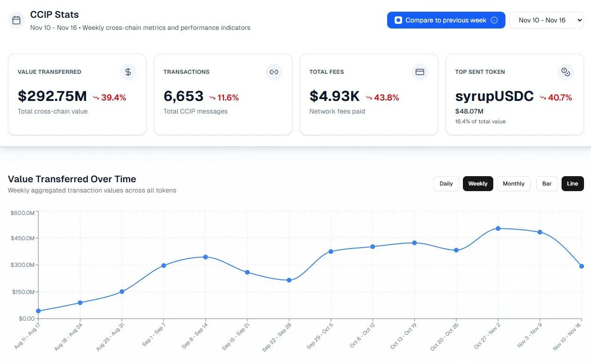The width and height of the screenshot is (591, 364).
Task: Click the dollar sign icon in Value Transferred card
Action: [x=128, y=72]
